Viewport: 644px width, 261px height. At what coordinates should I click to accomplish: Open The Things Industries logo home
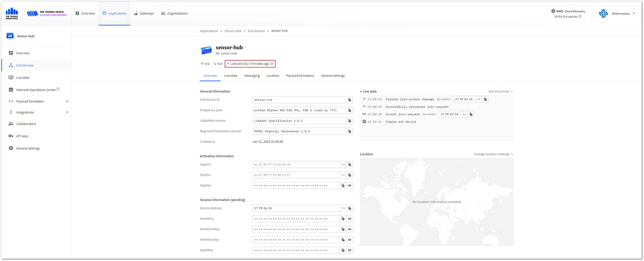[12, 13]
